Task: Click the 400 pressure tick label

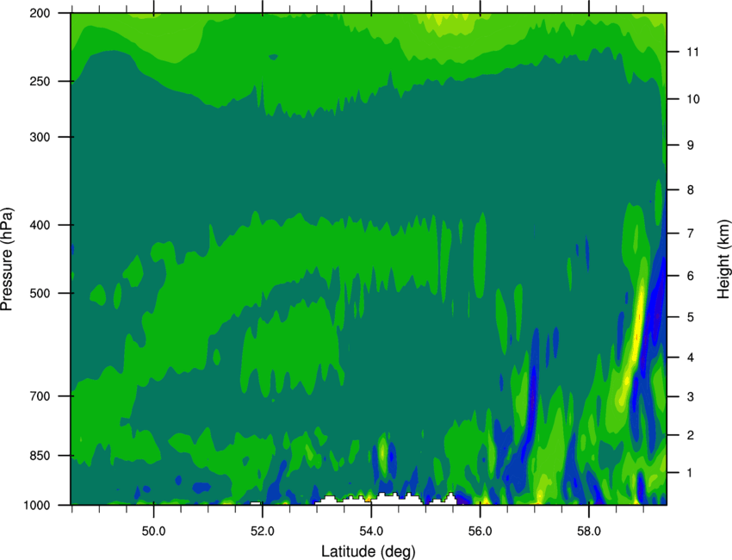Action: click(x=40, y=225)
